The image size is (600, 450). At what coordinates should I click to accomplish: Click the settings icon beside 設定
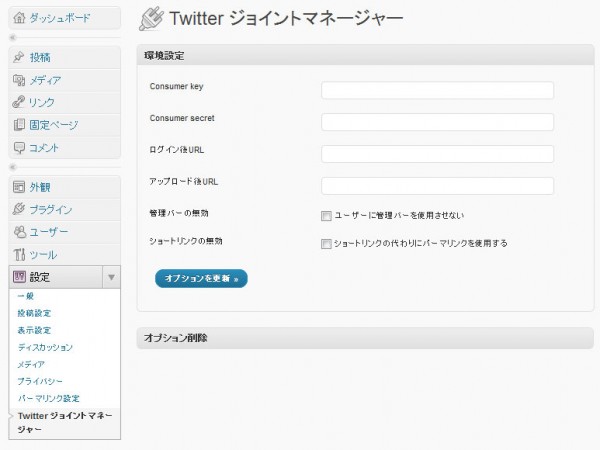(x=19, y=277)
